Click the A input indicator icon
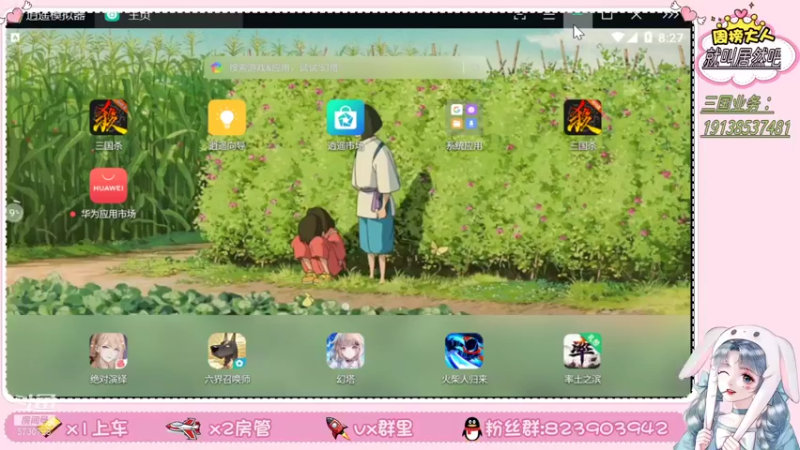Viewport: 800px width, 450px height. (15, 37)
